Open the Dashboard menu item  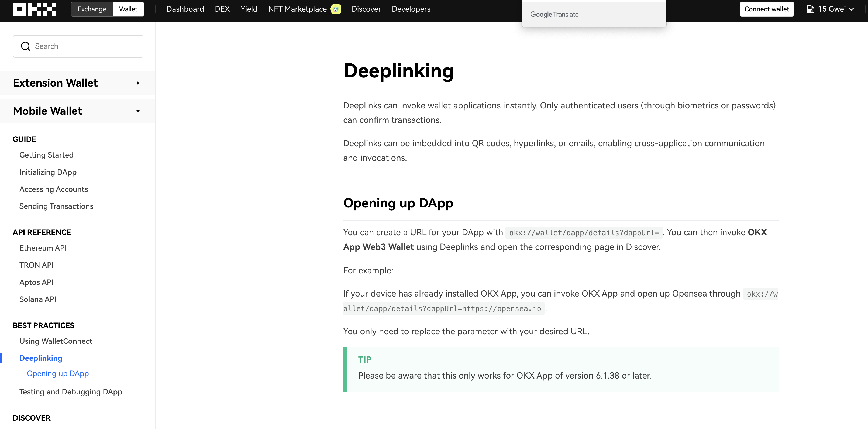tap(185, 9)
